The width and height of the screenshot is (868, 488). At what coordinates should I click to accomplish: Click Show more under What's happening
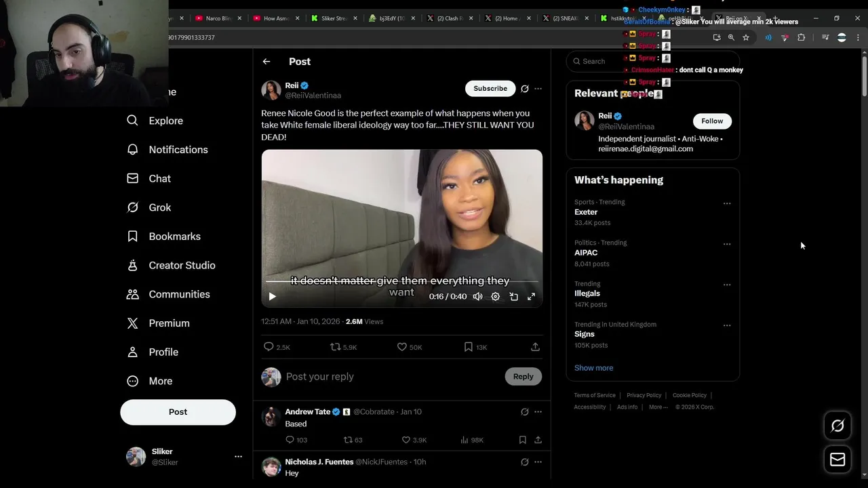[593, 368]
